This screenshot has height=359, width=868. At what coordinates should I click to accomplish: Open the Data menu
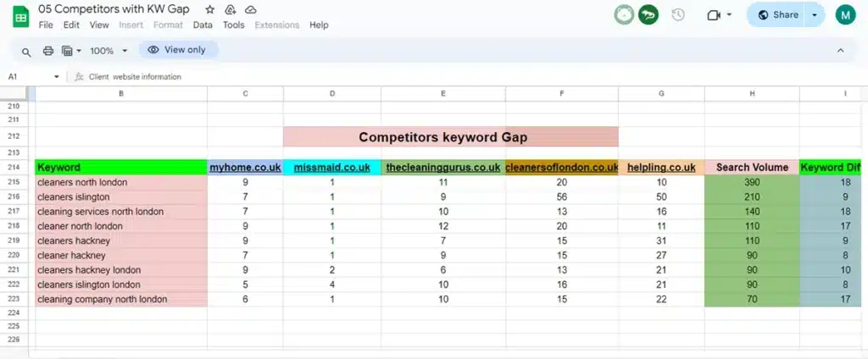coord(203,25)
